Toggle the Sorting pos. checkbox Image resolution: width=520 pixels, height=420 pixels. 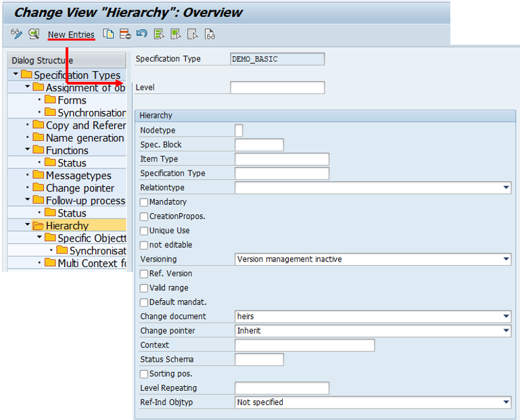point(144,374)
